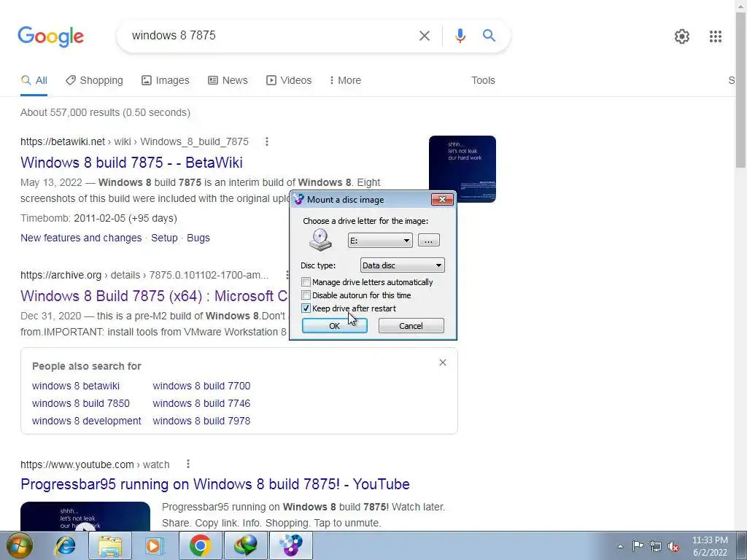Focus the search input with windows 8 7875
Screen dimensions: 747x560
(269, 36)
